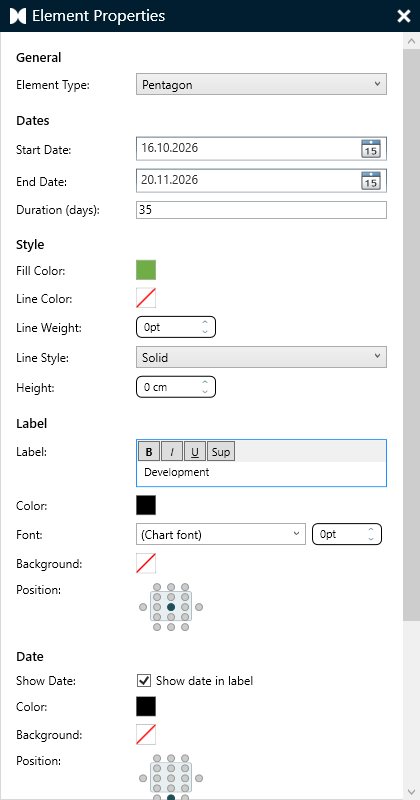
Task: Decrease the label font size
Action: click(x=371, y=538)
